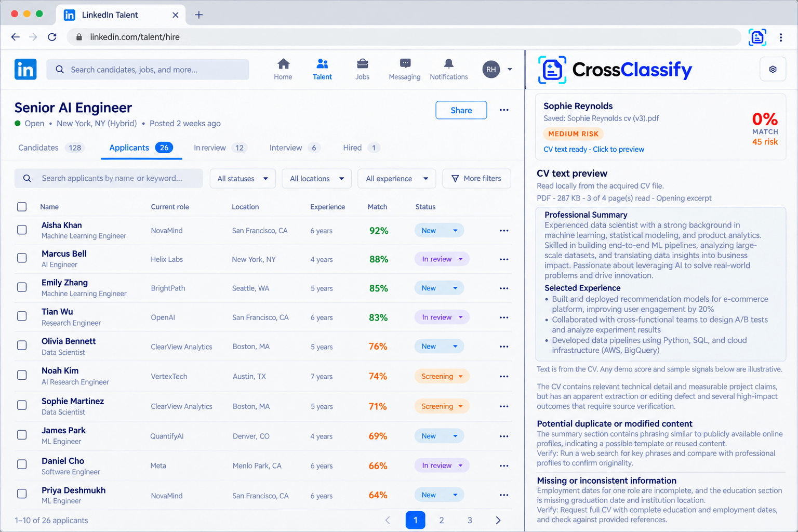Open row actions for Daniel Cho
Viewport: 798px width, 532px height.
point(504,466)
